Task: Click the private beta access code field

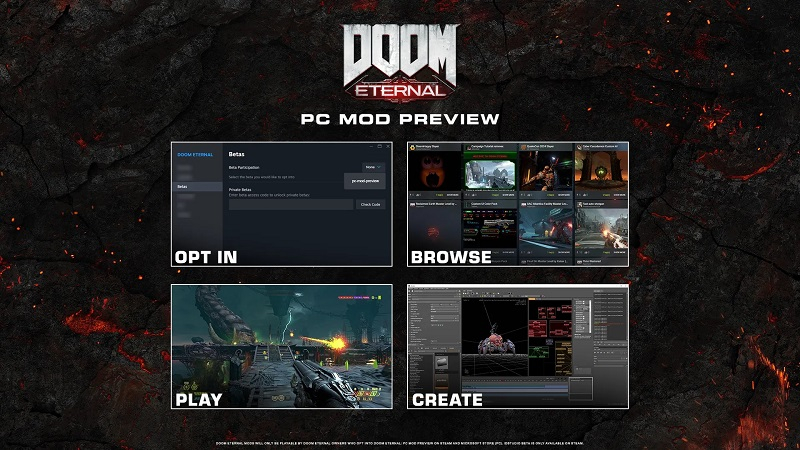Action: pyautogui.click(x=289, y=204)
